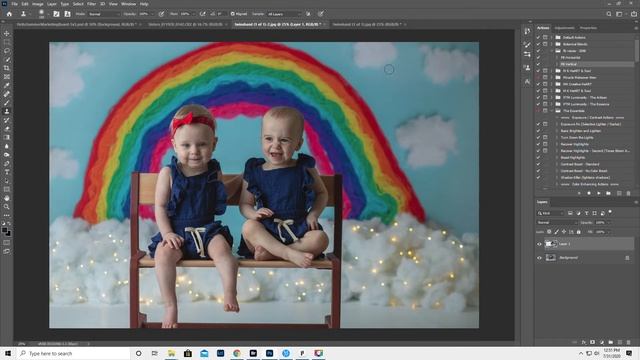This screenshot has width=640, height=360.
Task: Toggle checkmark for Boost Highlights action
Action: [538, 158]
